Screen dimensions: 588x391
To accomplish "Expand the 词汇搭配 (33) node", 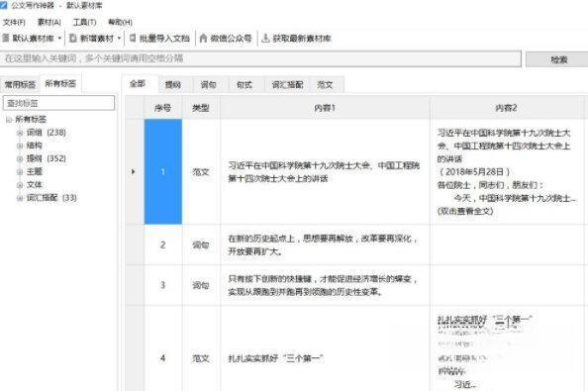I will [x=20, y=198].
